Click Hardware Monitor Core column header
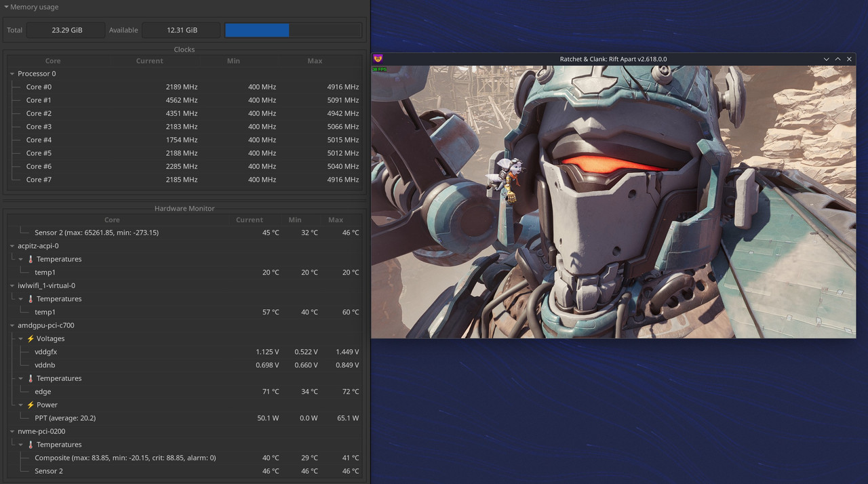The image size is (868, 484). point(112,220)
